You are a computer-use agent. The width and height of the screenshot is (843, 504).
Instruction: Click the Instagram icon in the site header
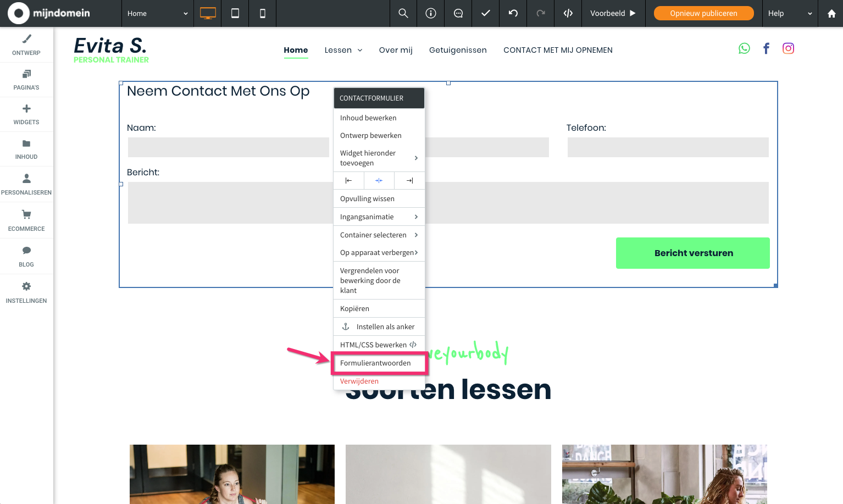pyautogui.click(x=788, y=48)
